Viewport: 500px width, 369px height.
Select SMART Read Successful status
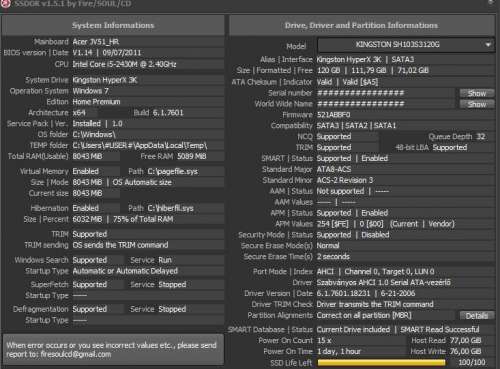[x=440, y=330]
